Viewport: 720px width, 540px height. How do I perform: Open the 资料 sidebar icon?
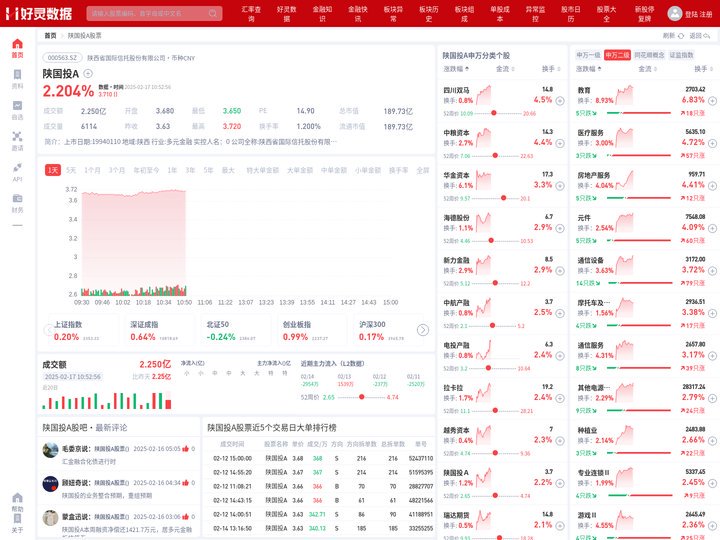pyautogui.click(x=17, y=75)
